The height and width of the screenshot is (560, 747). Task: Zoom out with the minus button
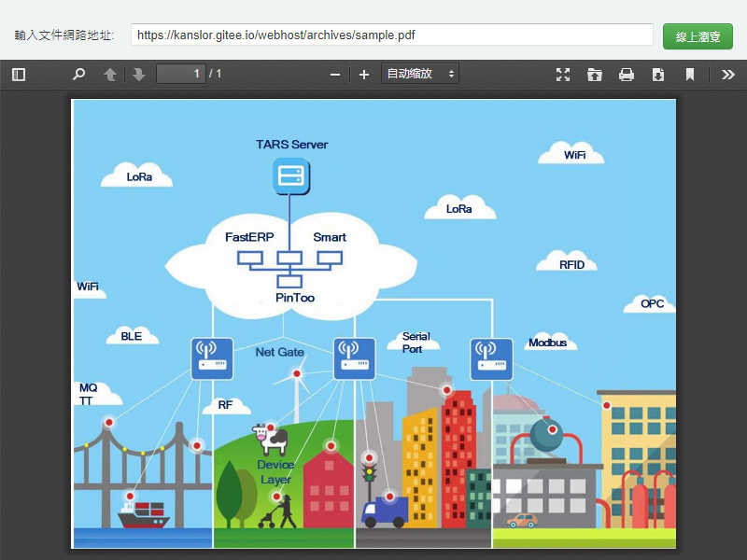(335, 75)
